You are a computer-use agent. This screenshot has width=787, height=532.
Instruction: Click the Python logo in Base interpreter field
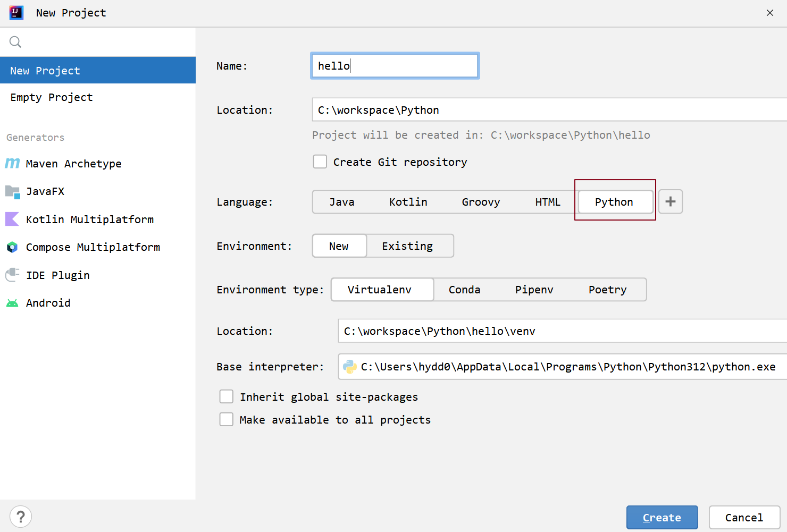click(350, 367)
